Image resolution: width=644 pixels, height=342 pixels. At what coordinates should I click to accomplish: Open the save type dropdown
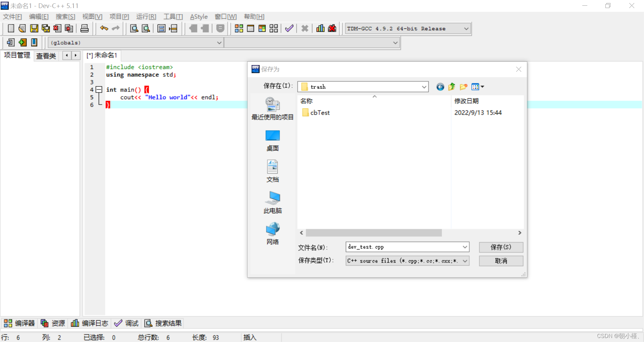click(x=465, y=261)
